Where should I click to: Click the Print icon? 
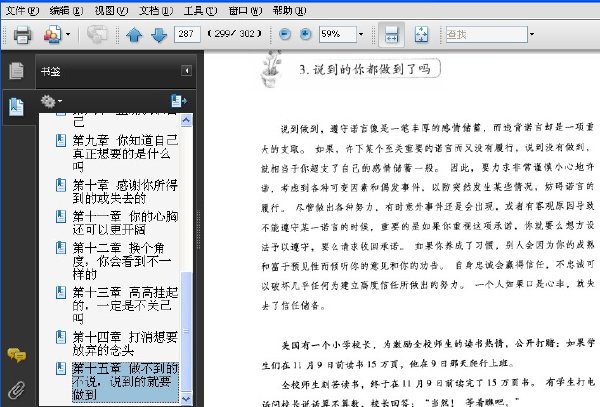pyautogui.click(x=22, y=34)
